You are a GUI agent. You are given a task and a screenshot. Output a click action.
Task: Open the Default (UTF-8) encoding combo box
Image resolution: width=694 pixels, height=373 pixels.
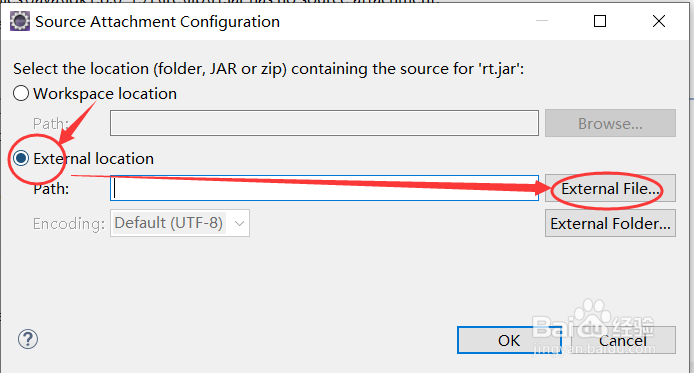[x=180, y=223]
